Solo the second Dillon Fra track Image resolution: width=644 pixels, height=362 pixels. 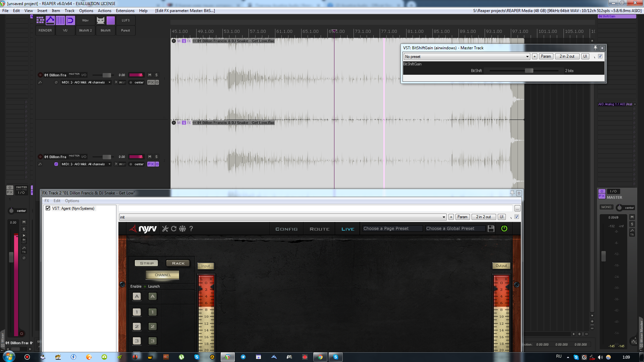156,157
